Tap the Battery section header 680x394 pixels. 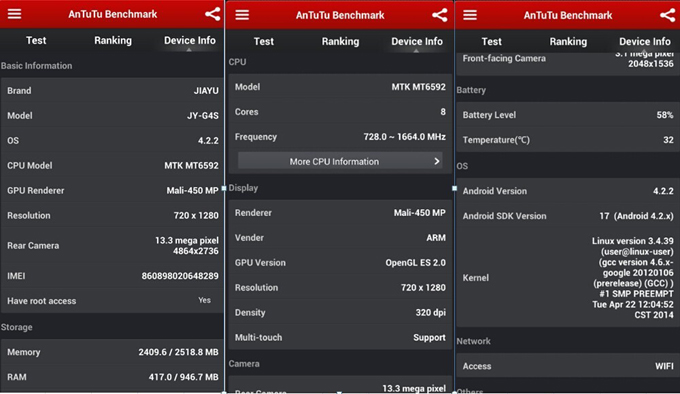[x=471, y=90]
